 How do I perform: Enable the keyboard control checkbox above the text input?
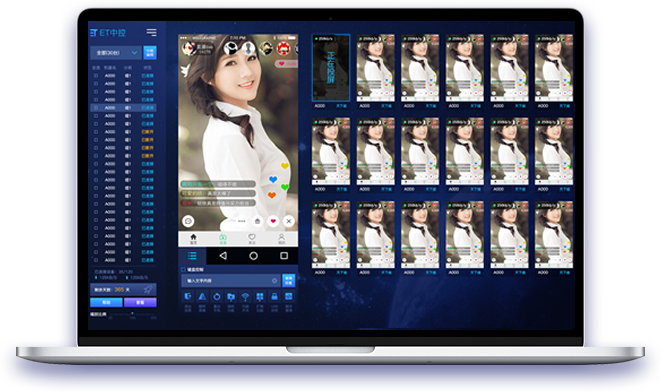pos(183,269)
